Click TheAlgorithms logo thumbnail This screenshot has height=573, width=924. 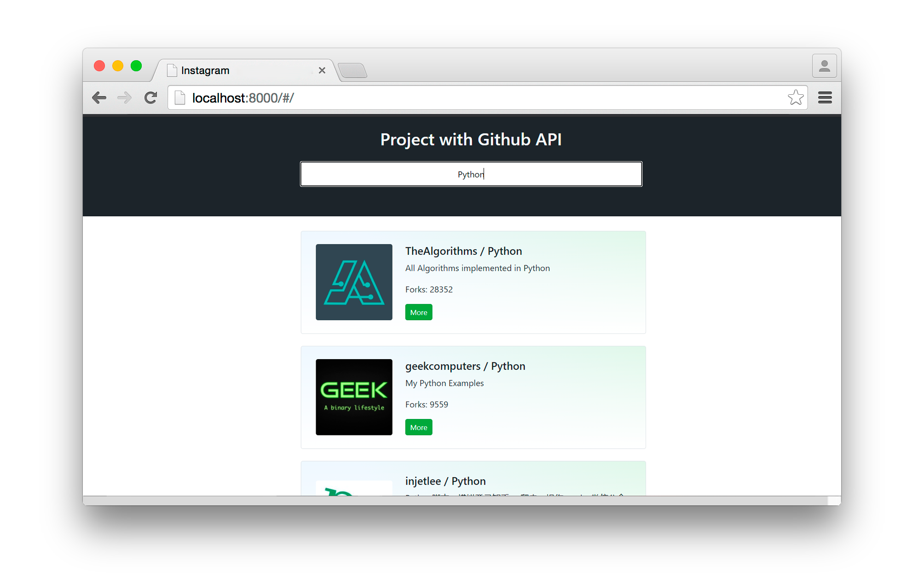pyautogui.click(x=354, y=282)
